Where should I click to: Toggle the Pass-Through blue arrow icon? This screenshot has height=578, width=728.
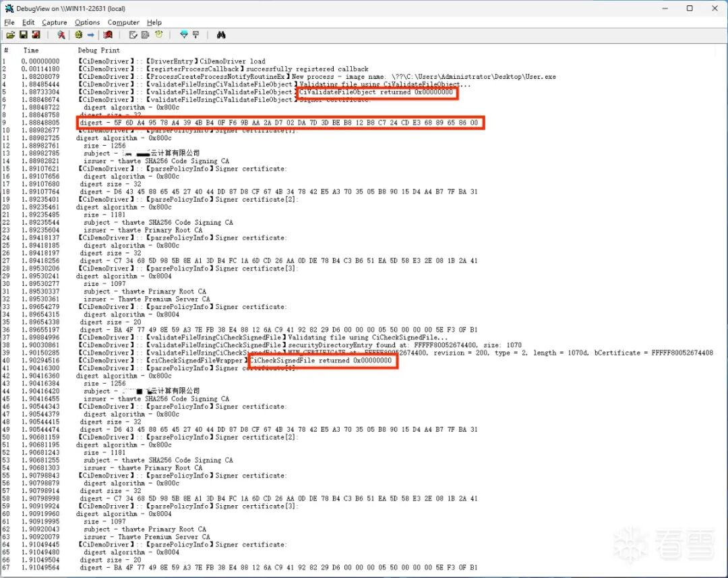(x=90, y=35)
